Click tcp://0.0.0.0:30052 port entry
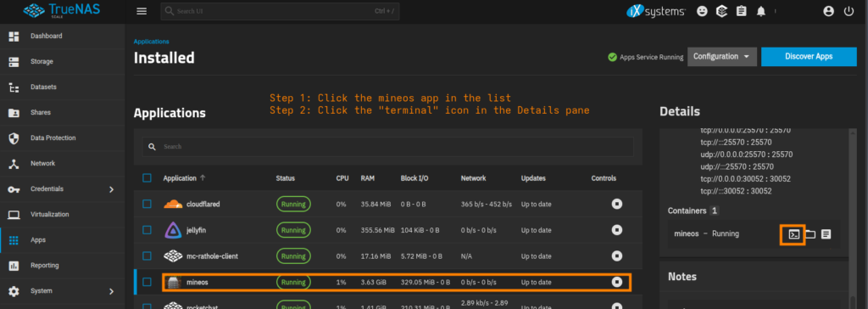Screen dimensions: 868x309 pos(746,178)
